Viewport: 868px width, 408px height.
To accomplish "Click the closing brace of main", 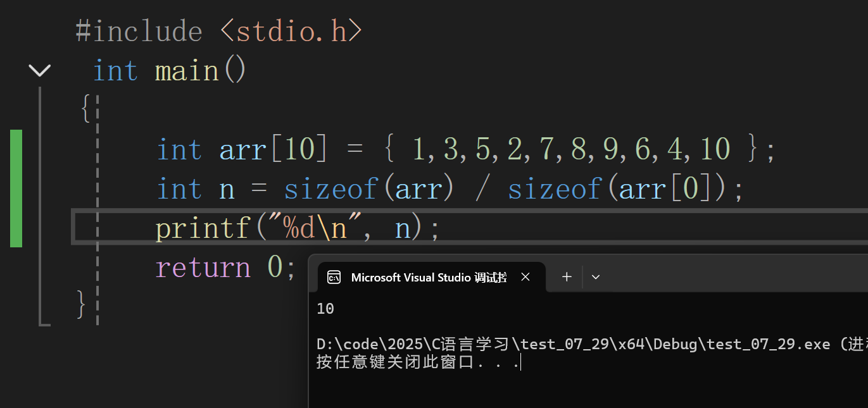I will [80, 304].
